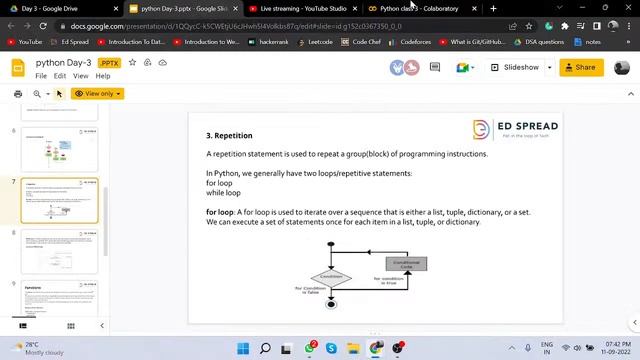Click the .PPTX format badge
640x360 pixels.
[109, 63]
